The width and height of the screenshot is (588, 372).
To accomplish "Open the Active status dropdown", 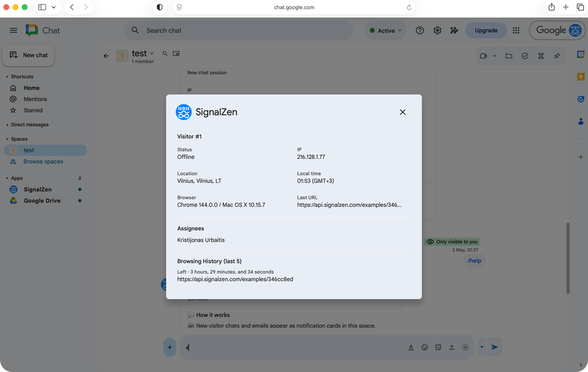I will coord(386,30).
